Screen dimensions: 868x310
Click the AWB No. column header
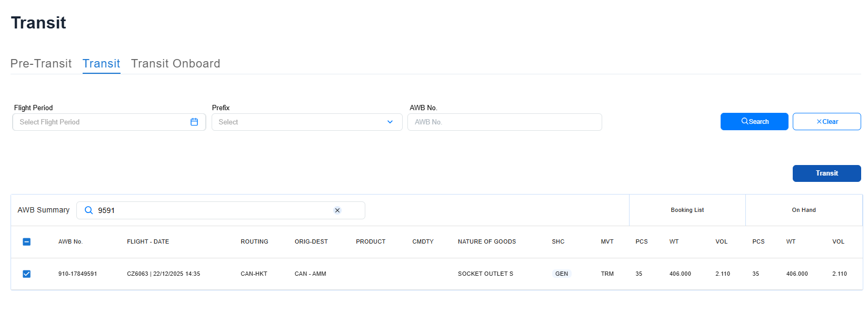coord(71,241)
